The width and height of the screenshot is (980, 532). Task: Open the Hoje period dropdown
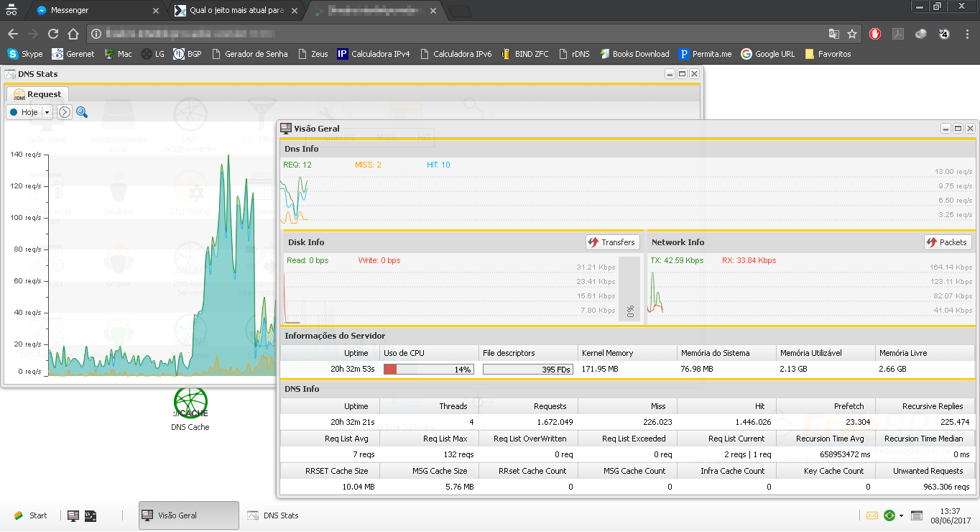[x=47, y=112]
